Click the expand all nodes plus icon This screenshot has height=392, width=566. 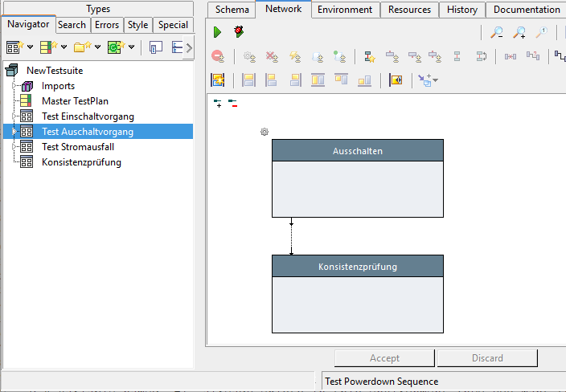pyautogui.click(x=218, y=103)
